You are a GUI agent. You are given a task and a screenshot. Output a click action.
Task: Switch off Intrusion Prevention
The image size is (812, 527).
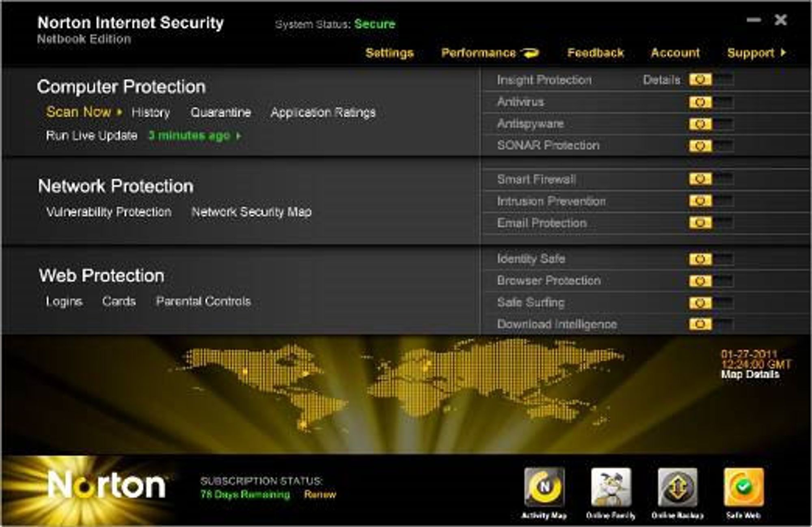[x=711, y=201]
